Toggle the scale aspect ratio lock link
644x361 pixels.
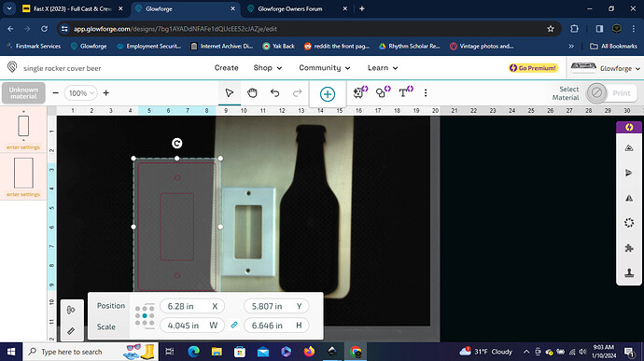pyautogui.click(x=234, y=325)
